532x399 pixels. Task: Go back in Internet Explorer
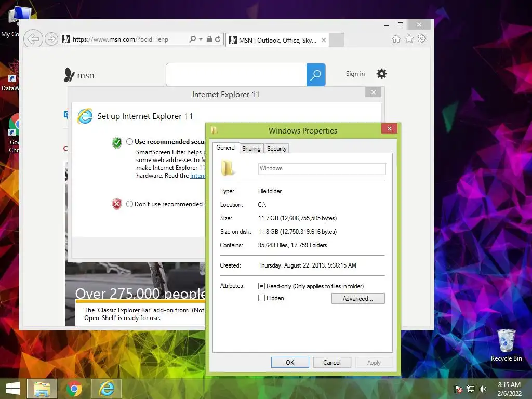click(33, 39)
